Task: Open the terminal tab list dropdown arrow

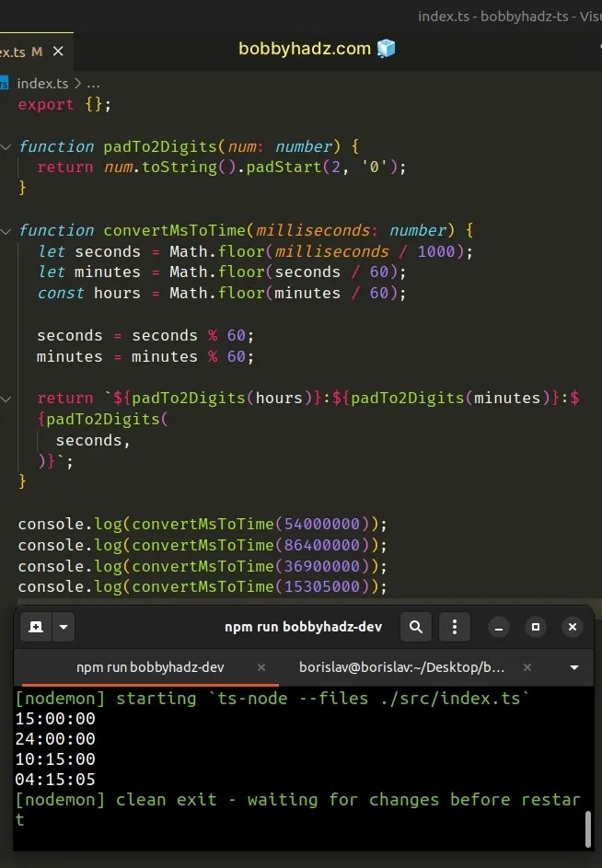Action: click(574, 667)
